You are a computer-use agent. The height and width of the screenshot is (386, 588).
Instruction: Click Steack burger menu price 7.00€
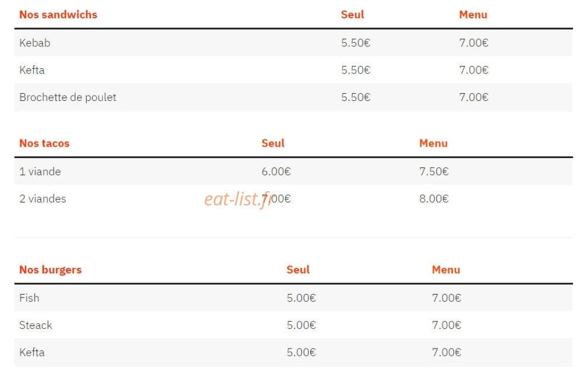446,325
